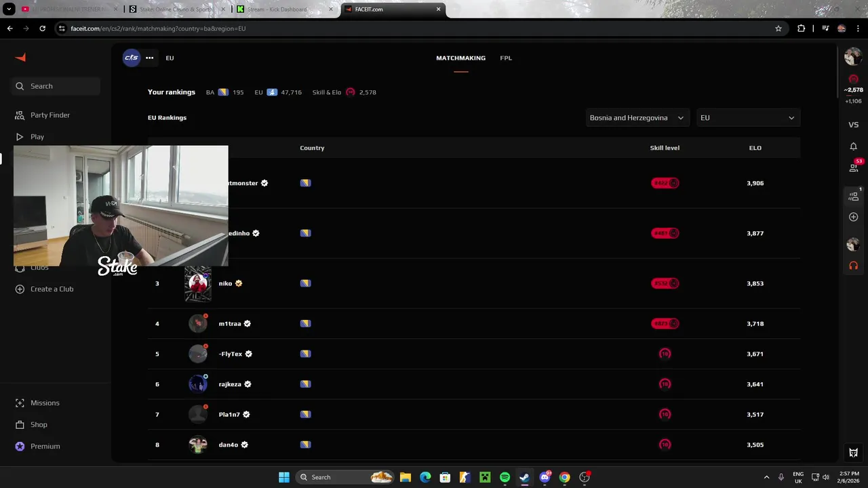This screenshot has width=868, height=488.
Task: Click the browser address bar URL
Action: [158, 28]
